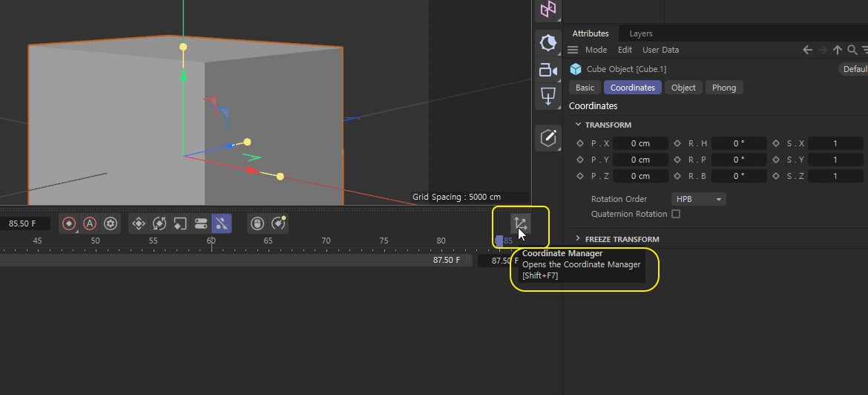Go forward with the right arrow in Attributes
The height and width of the screenshot is (395, 868).
(823, 50)
